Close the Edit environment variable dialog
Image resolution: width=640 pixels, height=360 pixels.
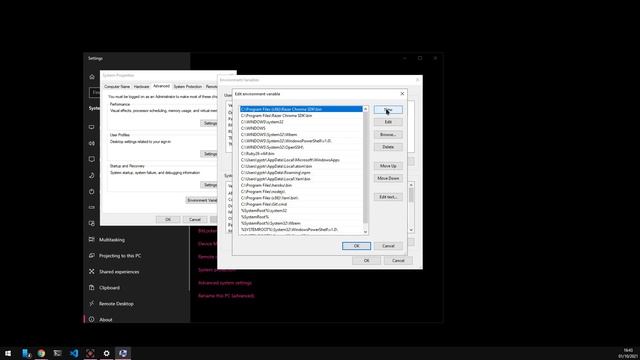coord(402,94)
